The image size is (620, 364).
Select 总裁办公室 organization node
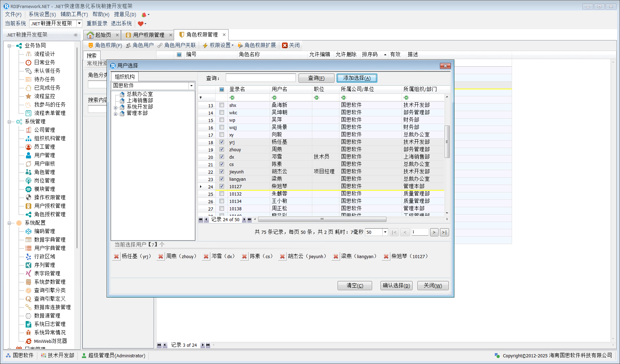(x=140, y=94)
